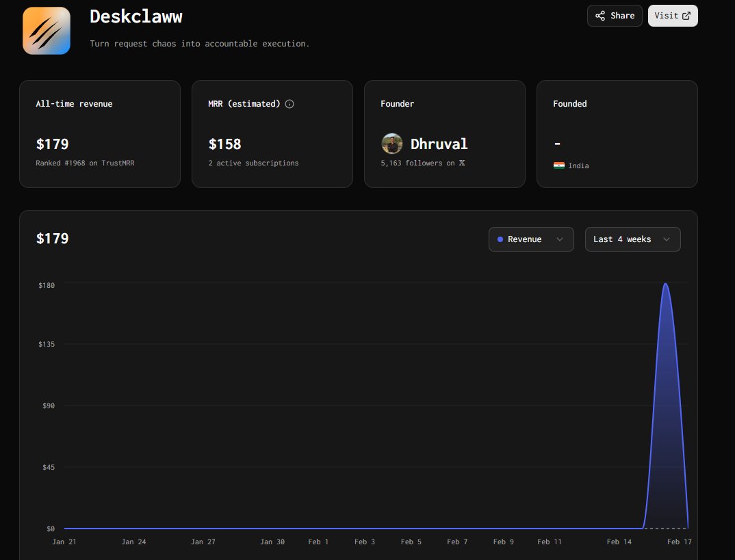Click the revenue spike peak on the chart
The width and height of the screenshot is (735, 560).
(x=666, y=284)
